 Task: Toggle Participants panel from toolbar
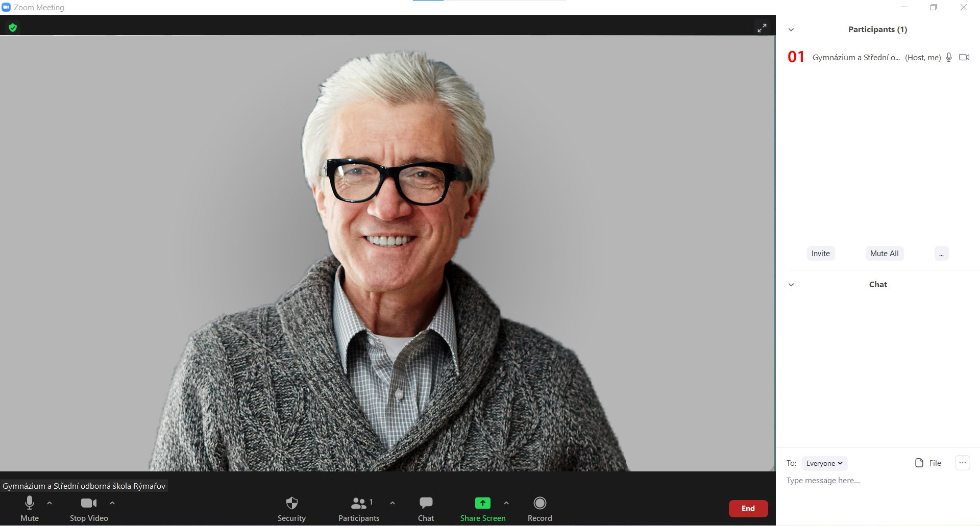[359, 509]
